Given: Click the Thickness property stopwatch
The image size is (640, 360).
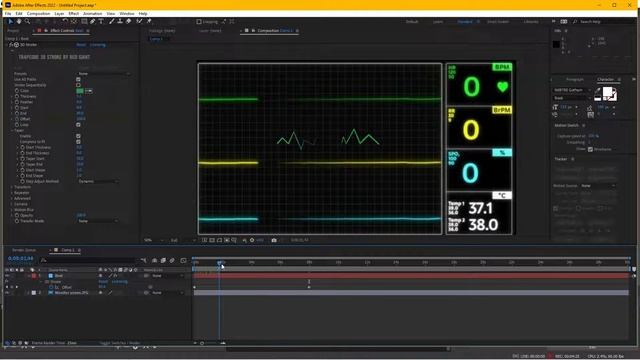Looking at the screenshot, I should [x=17, y=96].
